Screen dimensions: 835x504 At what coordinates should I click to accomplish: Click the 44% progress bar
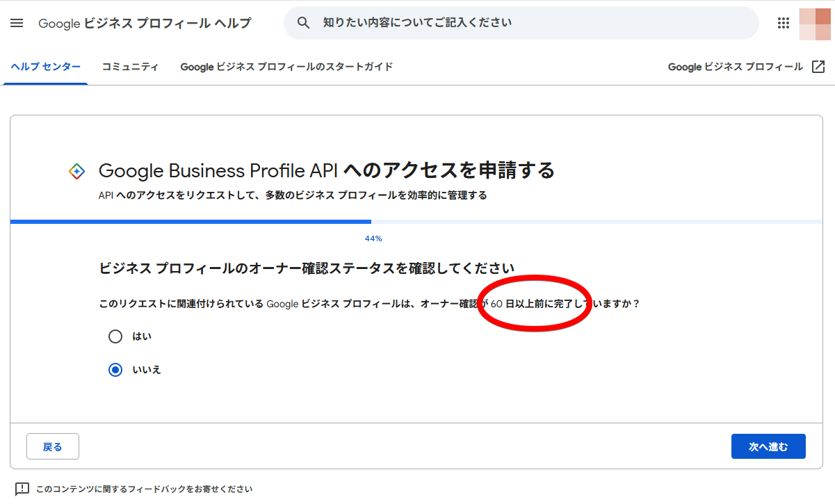pyautogui.click(x=416, y=222)
